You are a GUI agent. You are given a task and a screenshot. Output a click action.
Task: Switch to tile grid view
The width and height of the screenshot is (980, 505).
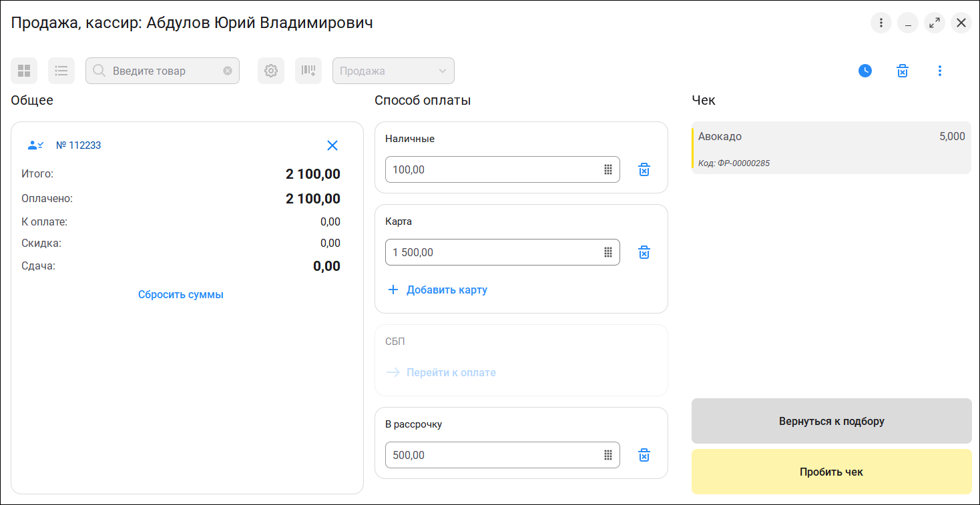24,71
